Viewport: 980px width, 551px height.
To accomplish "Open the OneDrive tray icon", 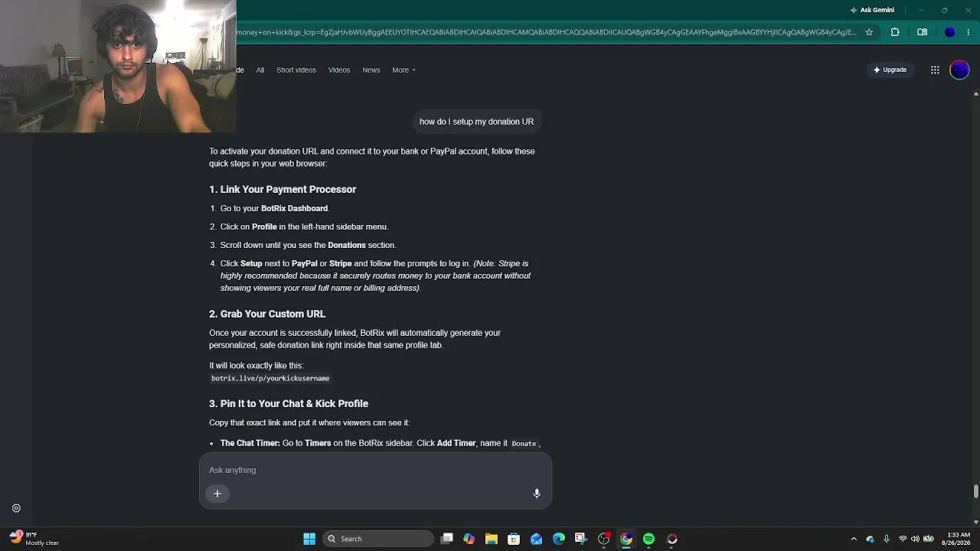I will click(870, 539).
